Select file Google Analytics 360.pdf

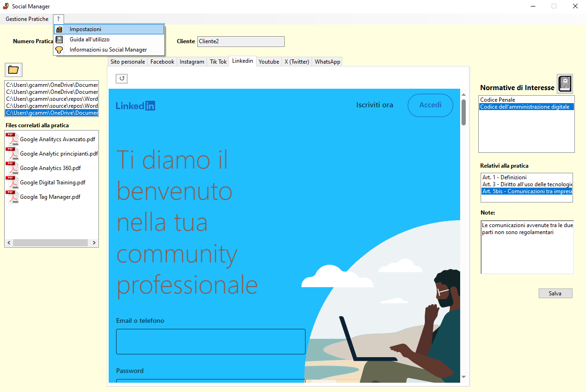pos(50,168)
